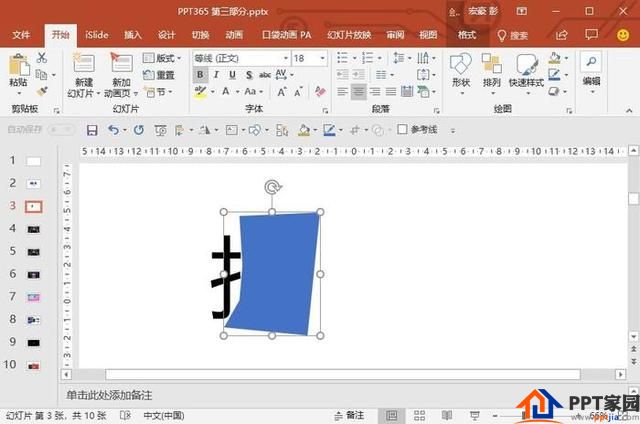Image resolution: width=640 pixels, height=424 pixels.
Task: Align text right
Action: 375,92
